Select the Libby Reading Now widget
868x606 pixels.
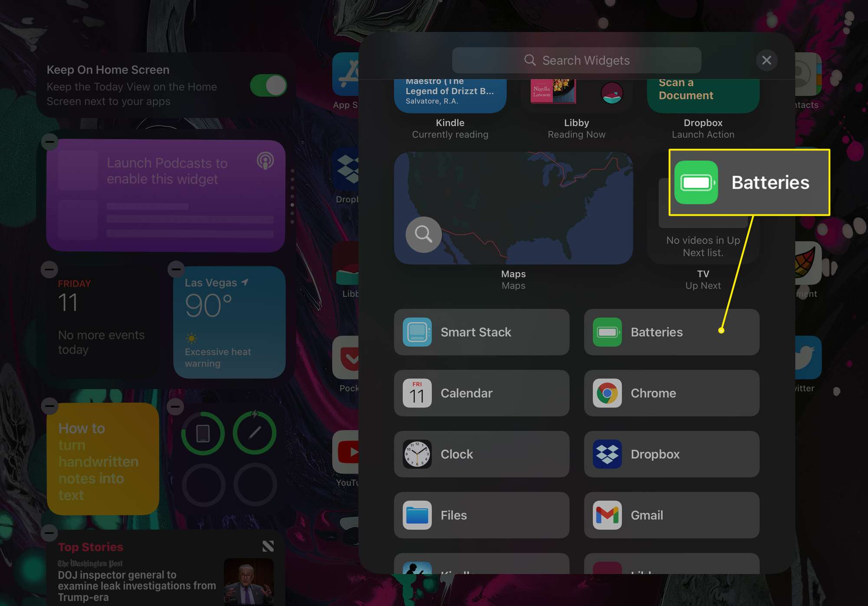coord(576,96)
